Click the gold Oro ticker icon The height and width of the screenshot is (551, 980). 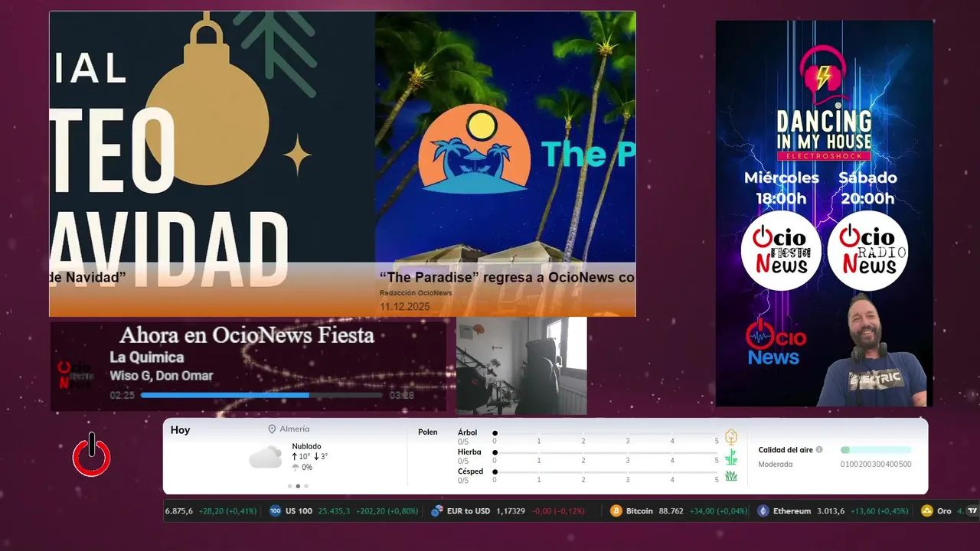pos(927,511)
